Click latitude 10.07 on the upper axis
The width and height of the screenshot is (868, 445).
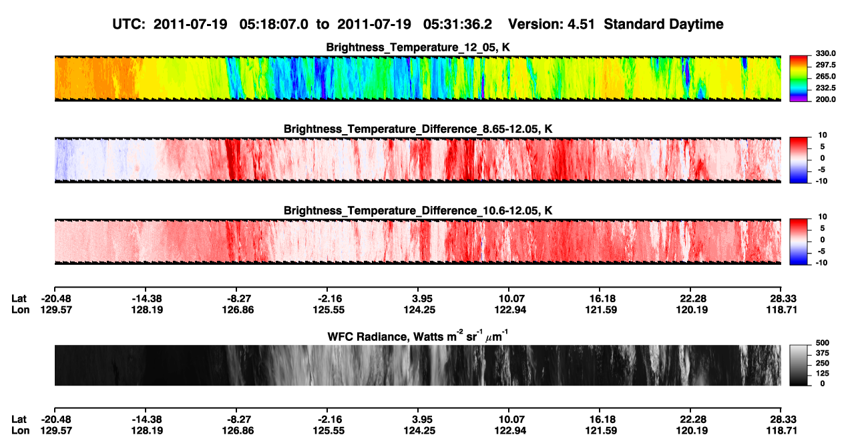(x=509, y=299)
